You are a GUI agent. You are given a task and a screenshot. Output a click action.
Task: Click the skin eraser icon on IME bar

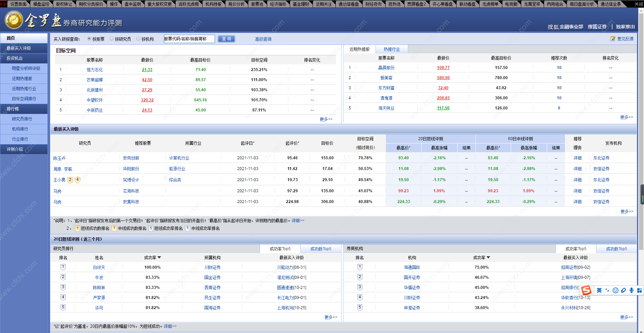click(x=623, y=290)
